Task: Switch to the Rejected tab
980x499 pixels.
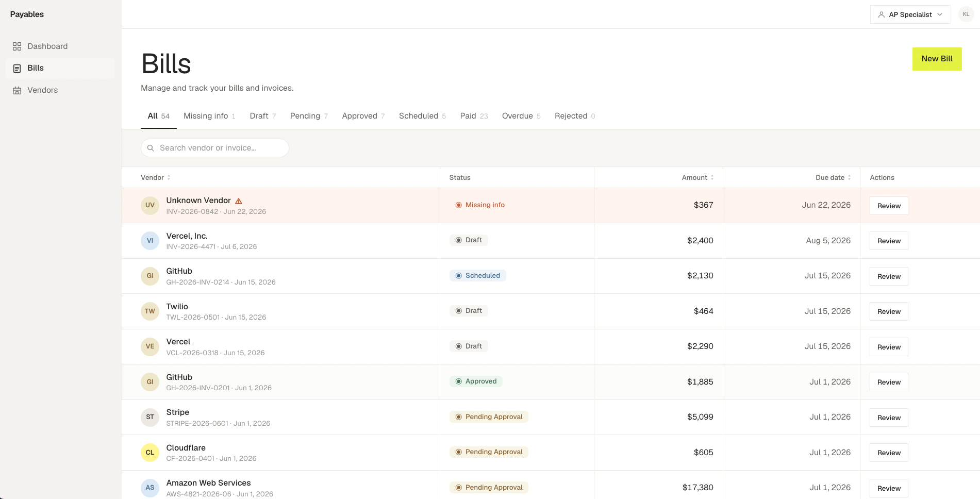Action: pyautogui.click(x=575, y=116)
